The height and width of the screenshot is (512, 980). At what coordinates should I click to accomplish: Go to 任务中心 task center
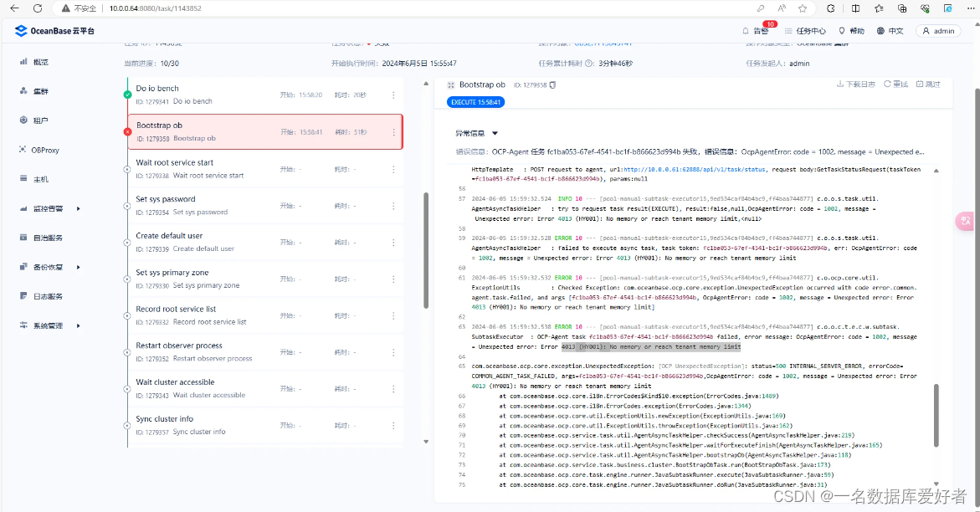[812, 29]
